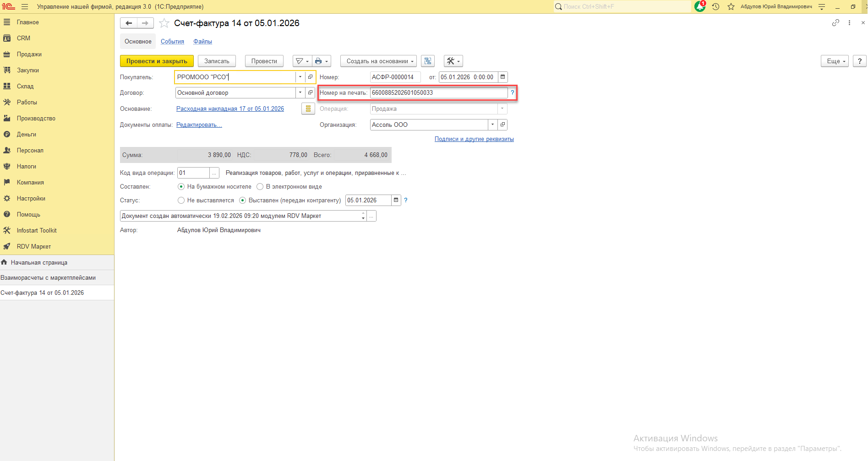Click 'Провести и закрыть' button
This screenshot has height=461, width=868.
click(x=157, y=61)
